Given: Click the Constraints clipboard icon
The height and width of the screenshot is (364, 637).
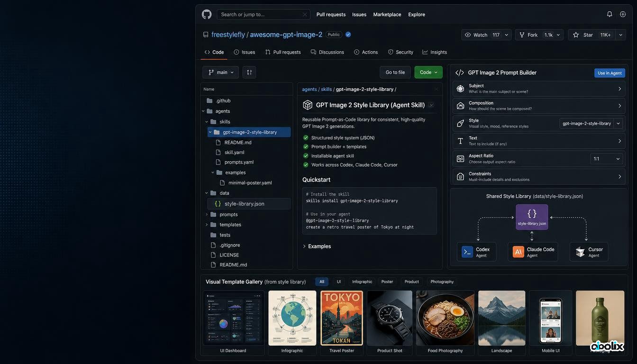Looking at the screenshot, I should click(460, 176).
